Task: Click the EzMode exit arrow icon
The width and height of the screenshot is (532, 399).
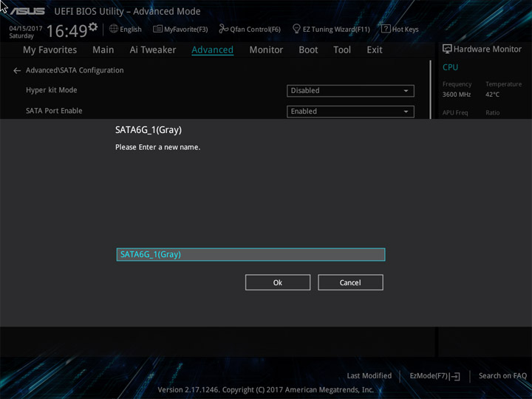Action: [x=456, y=376]
